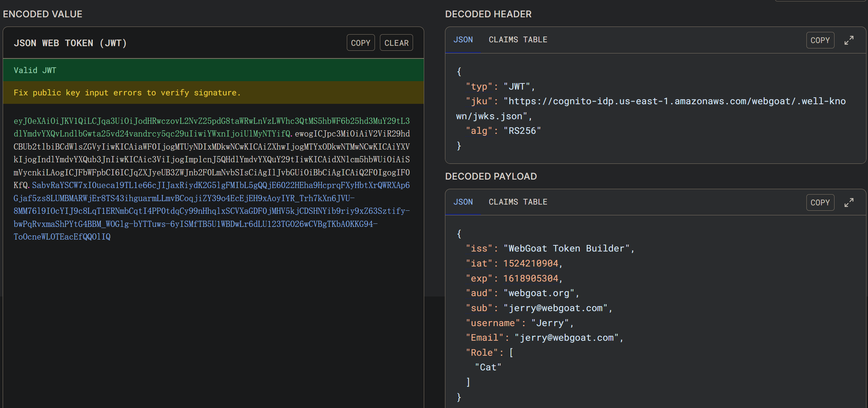Copy the encoded JWT value

pyautogui.click(x=361, y=43)
